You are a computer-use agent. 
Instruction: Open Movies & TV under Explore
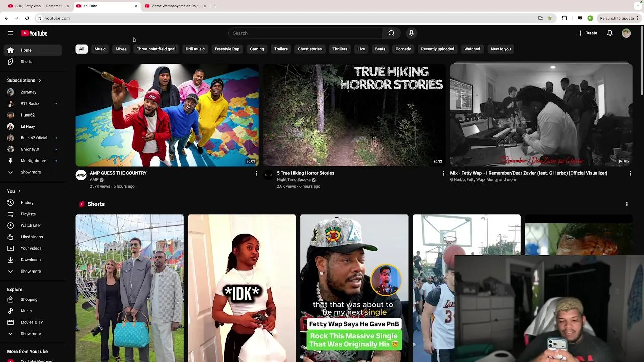tap(33, 322)
